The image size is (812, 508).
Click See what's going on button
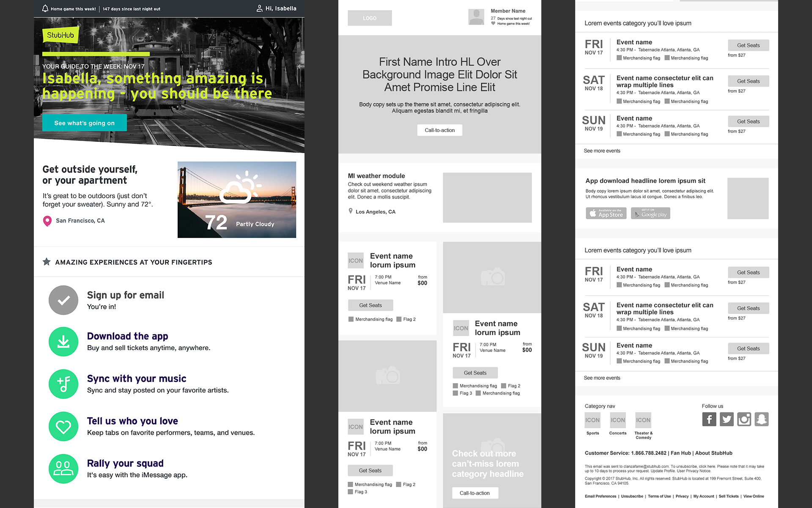[x=85, y=123]
